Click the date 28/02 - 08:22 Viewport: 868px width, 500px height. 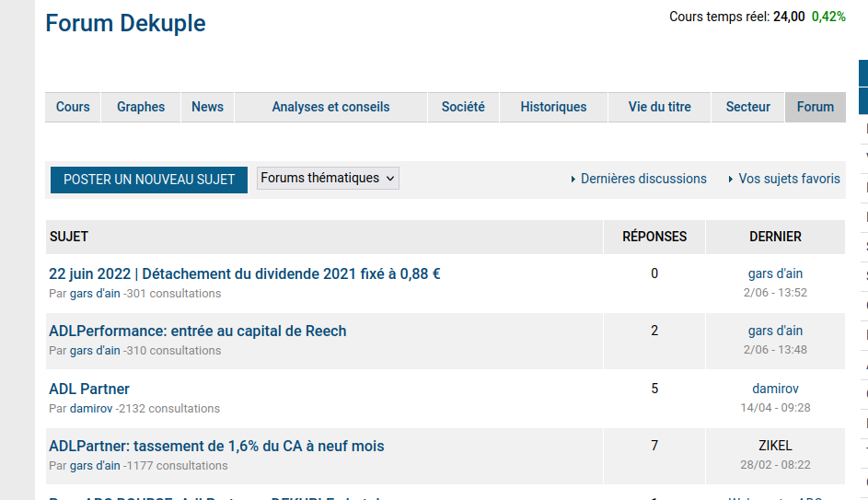tap(775, 465)
